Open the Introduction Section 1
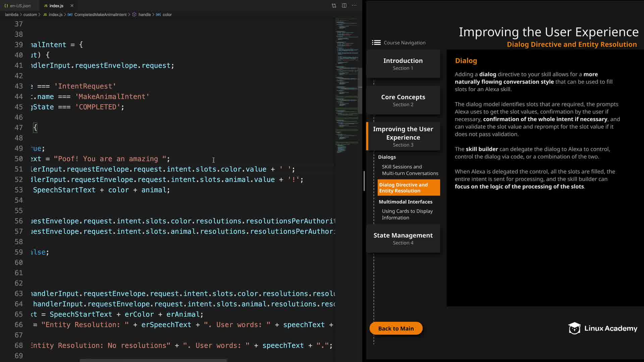The image size is (644, 362). [403, 64]
